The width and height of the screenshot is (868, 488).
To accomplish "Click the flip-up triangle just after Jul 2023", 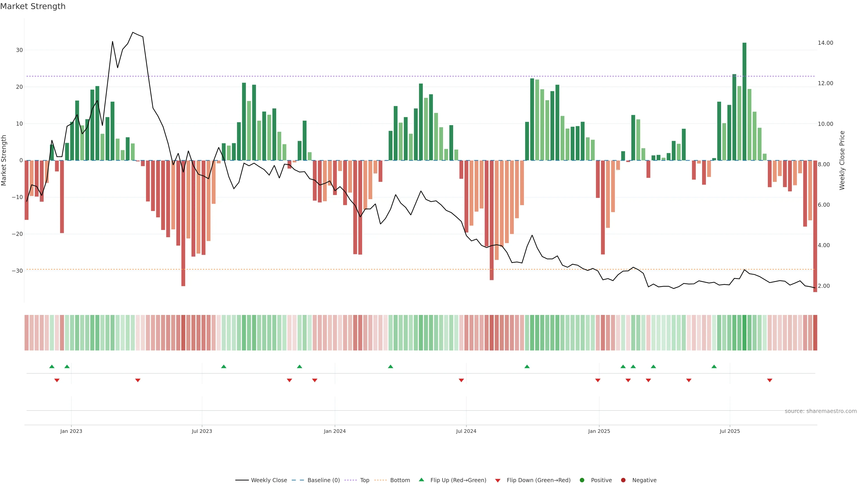I will coord(224,366).
